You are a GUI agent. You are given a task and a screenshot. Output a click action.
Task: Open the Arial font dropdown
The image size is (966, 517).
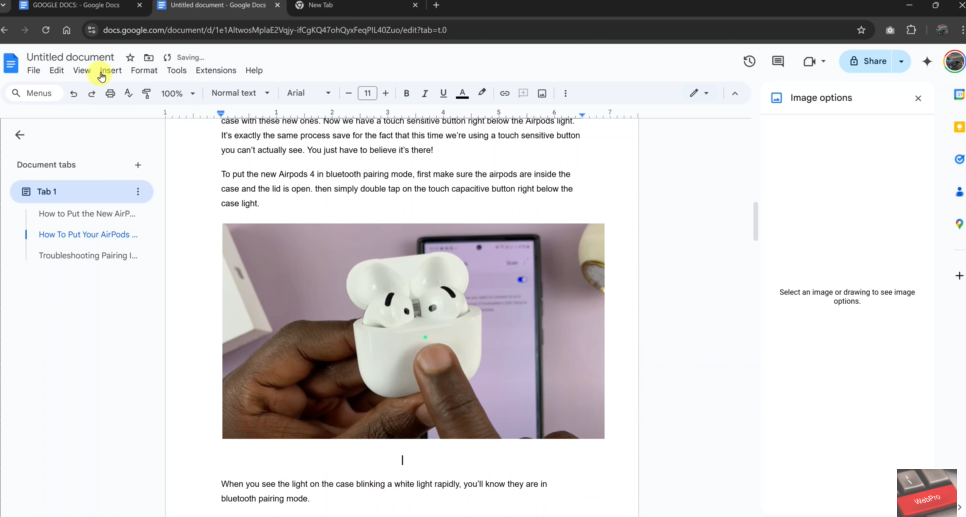pos(309,93)
